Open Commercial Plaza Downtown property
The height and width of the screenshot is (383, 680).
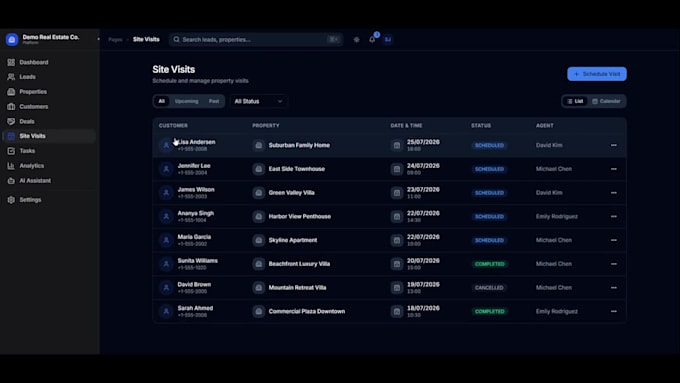(x=307, y=311)
